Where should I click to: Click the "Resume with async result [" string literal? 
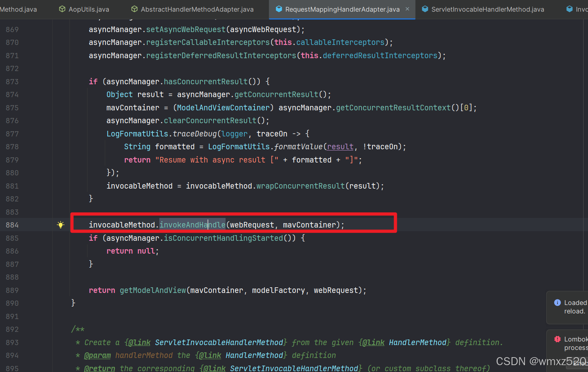pos(217,160)
